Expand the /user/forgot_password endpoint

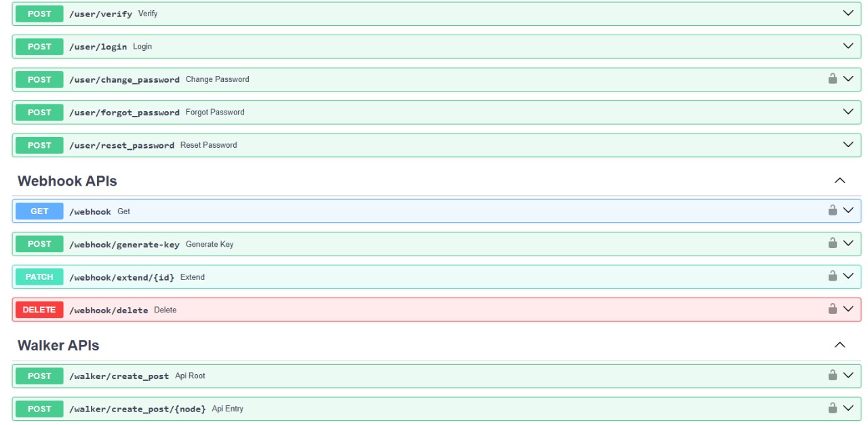847,112
